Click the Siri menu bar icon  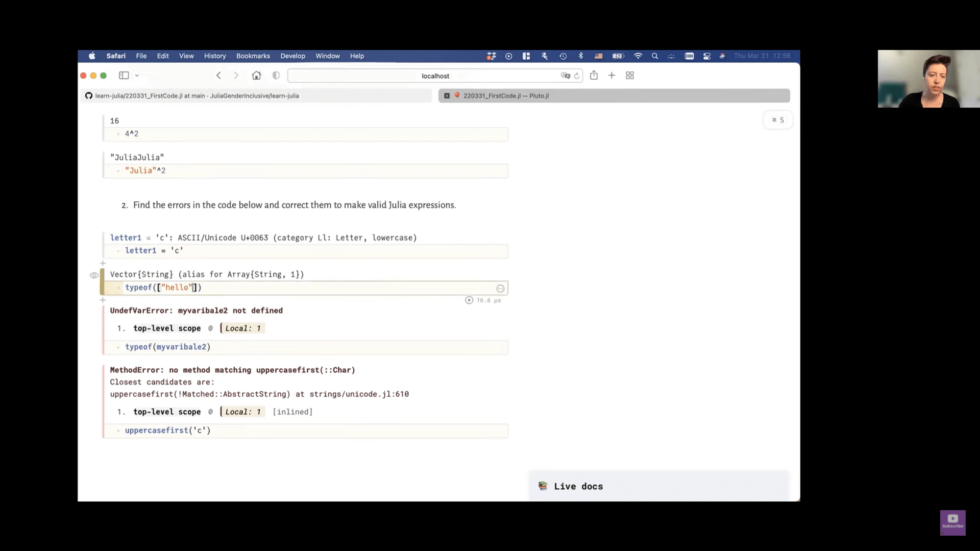click(722, 56)
